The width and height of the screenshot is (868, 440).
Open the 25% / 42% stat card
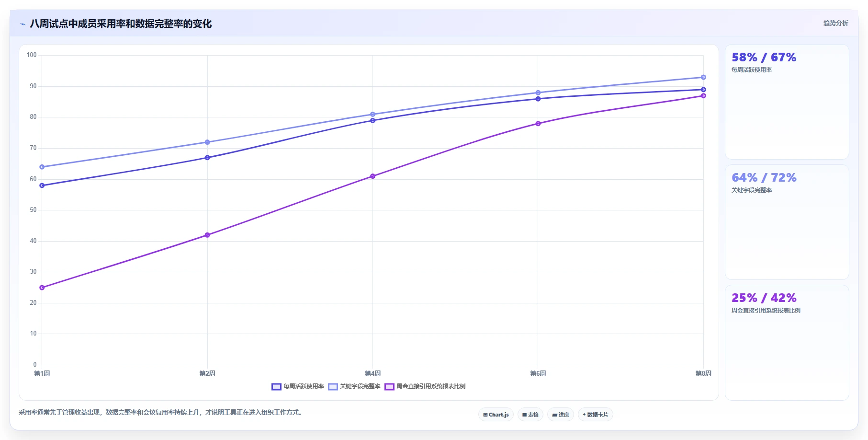tap(787, 343)
